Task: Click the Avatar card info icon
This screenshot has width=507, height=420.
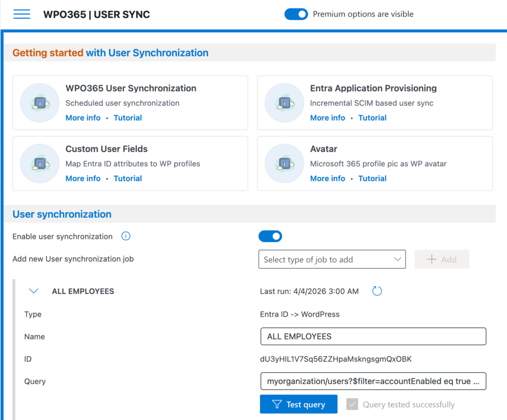Action: tap(284, 163)
